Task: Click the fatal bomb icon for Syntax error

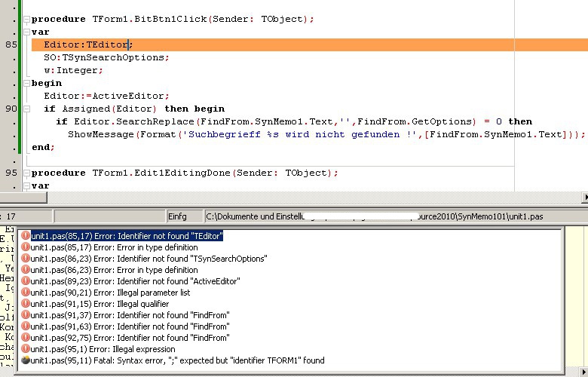Action: pos(26,360)
